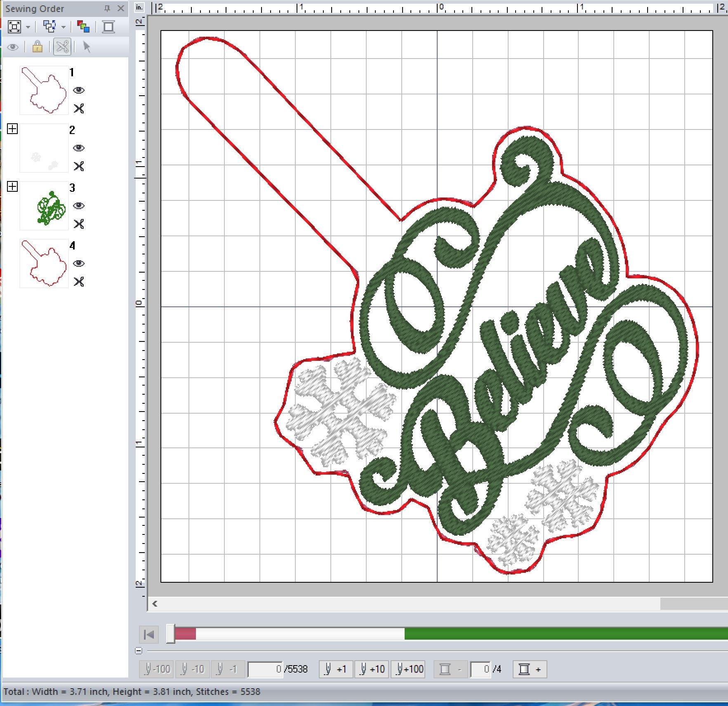Hide sewing order item 1 with eye icon

click(78, 90)
